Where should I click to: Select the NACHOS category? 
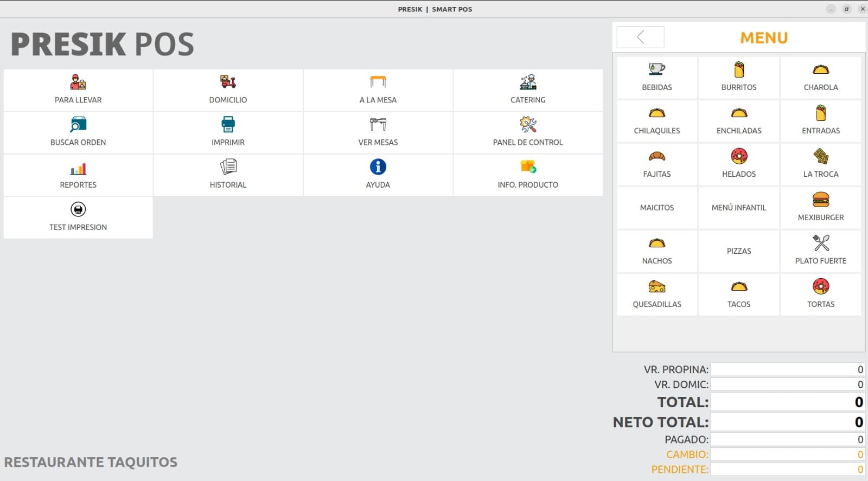click(x=657, y=251)
